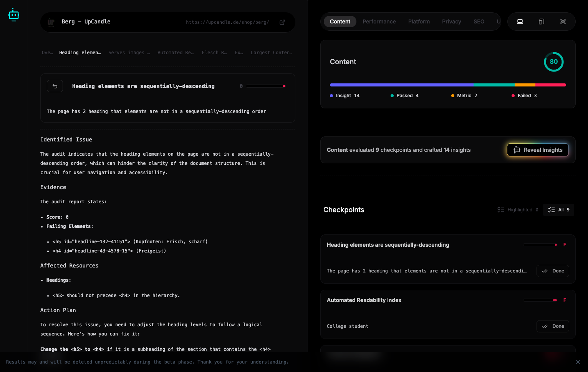Open the Flesch Reading sub-tab

214,53
